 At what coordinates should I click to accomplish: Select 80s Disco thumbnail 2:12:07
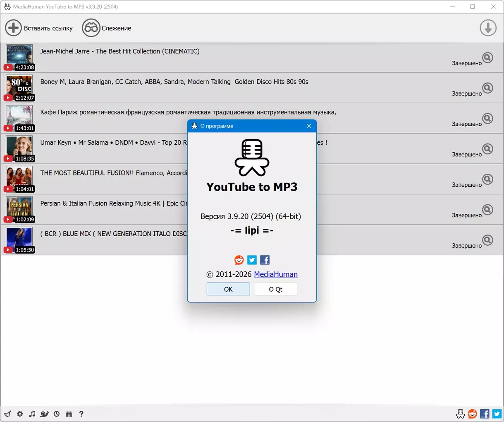coord(19,88)
